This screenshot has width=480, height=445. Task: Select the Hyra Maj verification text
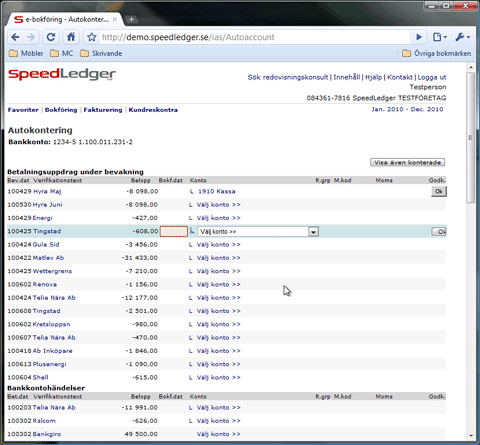click(47, 191)
